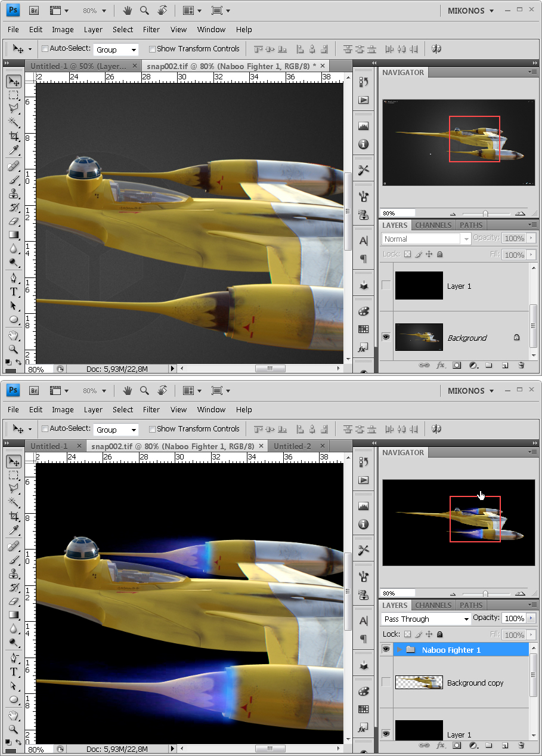The image size is (542, 756).
Task: Click the Hand icon in the lower application bar
Action: click(x=127, y=391)
